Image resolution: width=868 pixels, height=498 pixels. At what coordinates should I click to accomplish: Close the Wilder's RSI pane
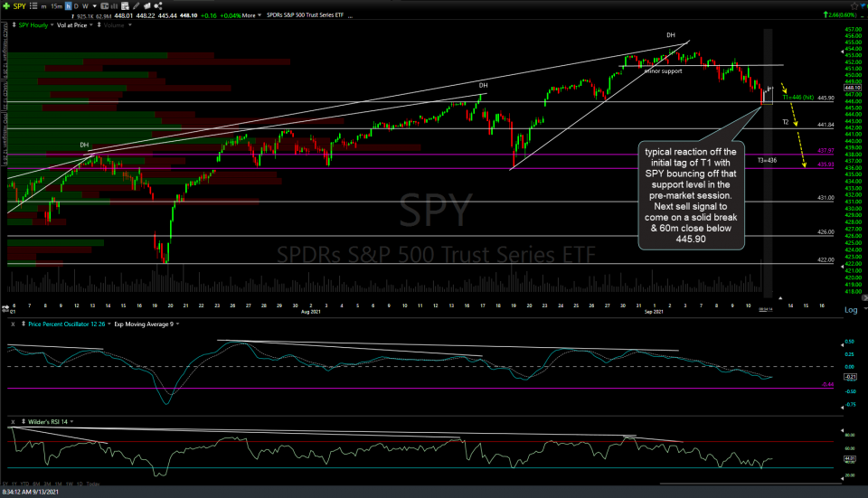click(x=13, y=422)
